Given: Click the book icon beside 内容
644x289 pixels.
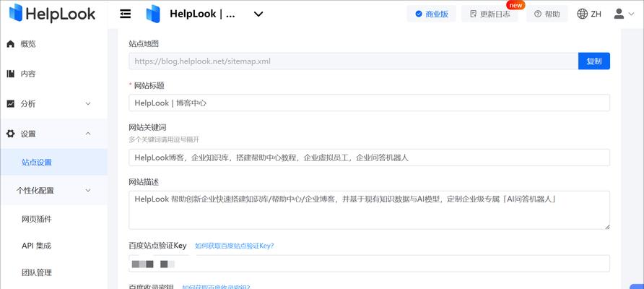Looking at the screenshot, I should tap(11, 74).
